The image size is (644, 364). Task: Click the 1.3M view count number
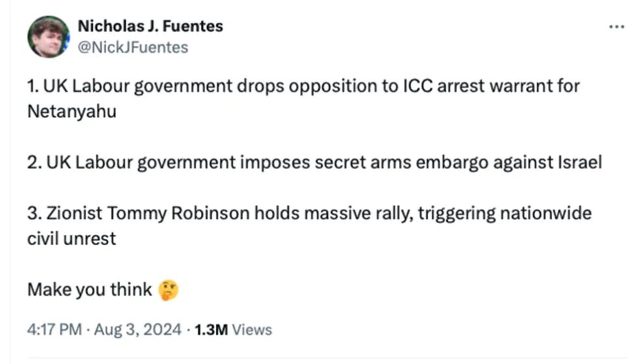click(x=211, y=330)
